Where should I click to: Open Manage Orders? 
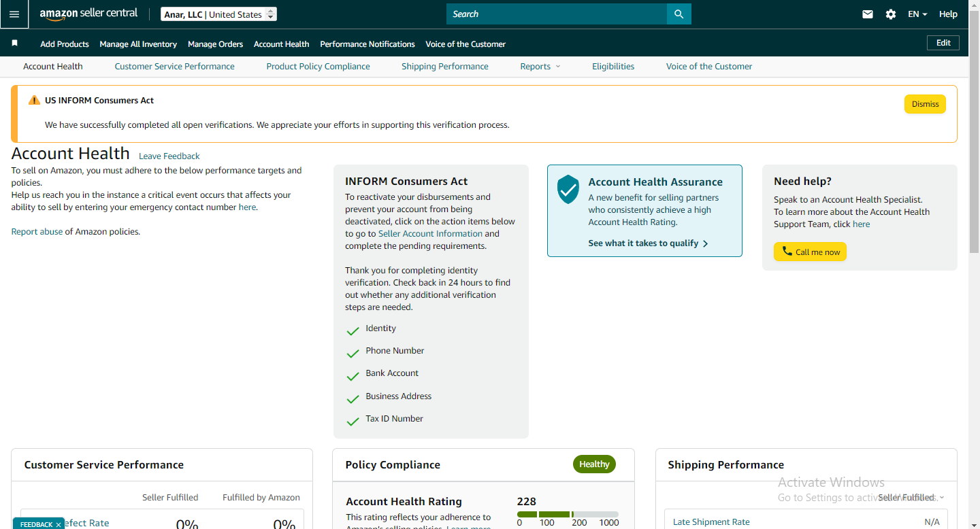(215, 44)
